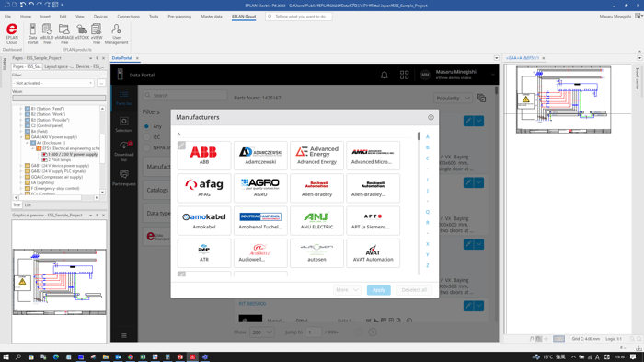Open Selectors in Data Portal sidebar
The height and width of the screenshot is (362, 644).
[x=123, y=124]
